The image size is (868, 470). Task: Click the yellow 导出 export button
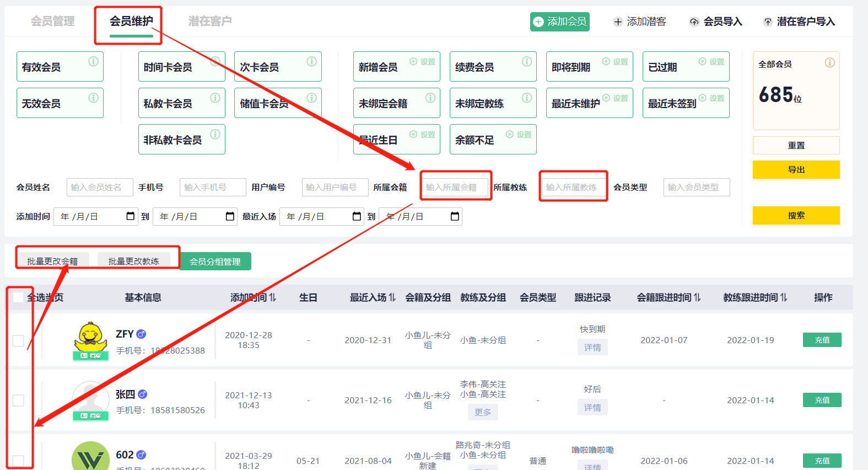pyautogui.click(x=796, y=170)
